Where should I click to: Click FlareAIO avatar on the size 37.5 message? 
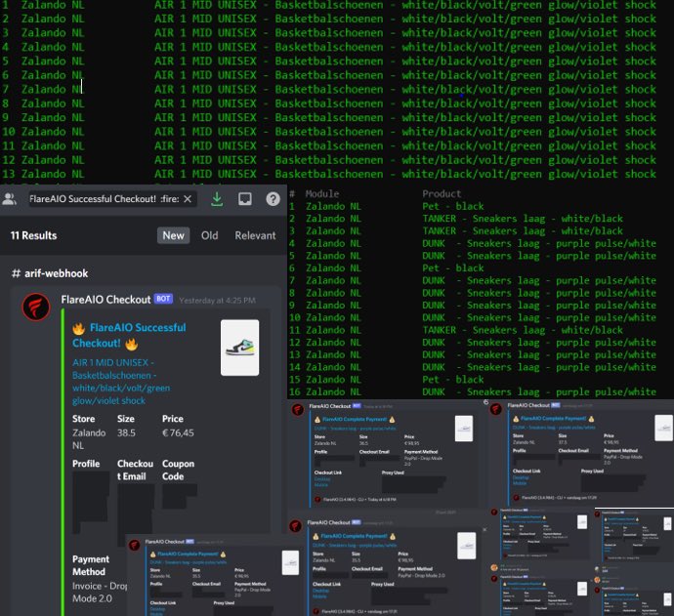(496, 409)
